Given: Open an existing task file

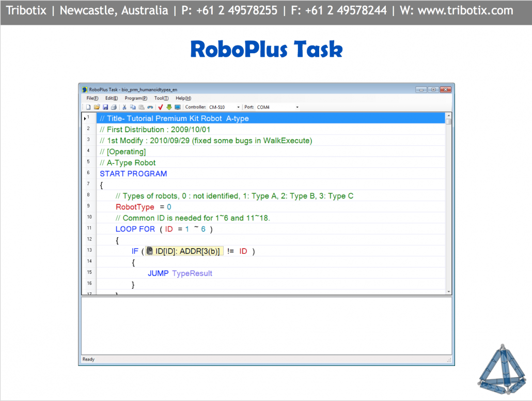Looking at the screenshot, I should [x=97, y=106].
